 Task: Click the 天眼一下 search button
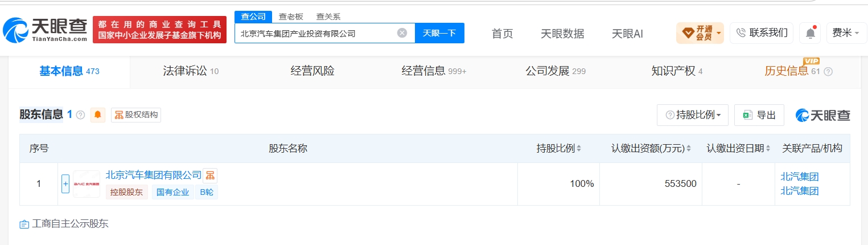(439, 33)
